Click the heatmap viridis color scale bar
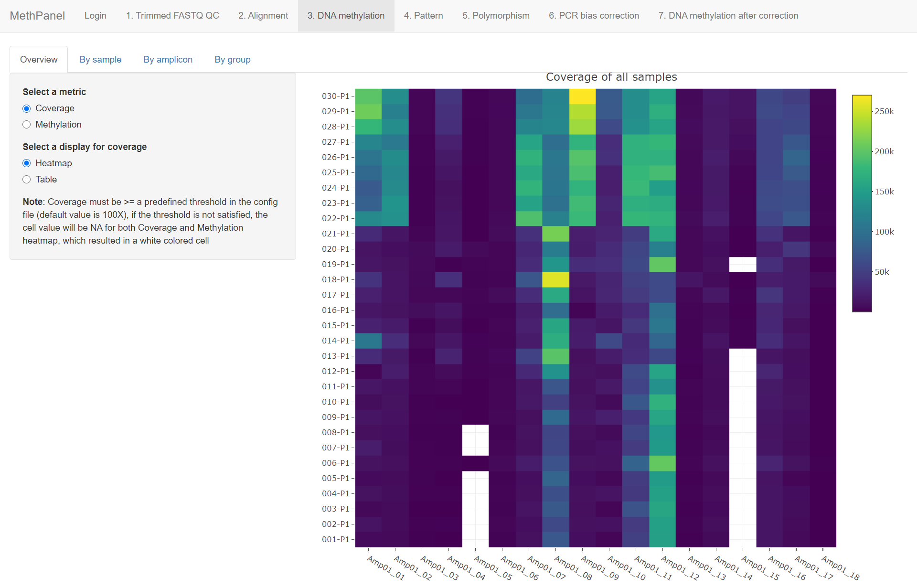This screenshot has width=917, height=588. (x=862, y=203)
